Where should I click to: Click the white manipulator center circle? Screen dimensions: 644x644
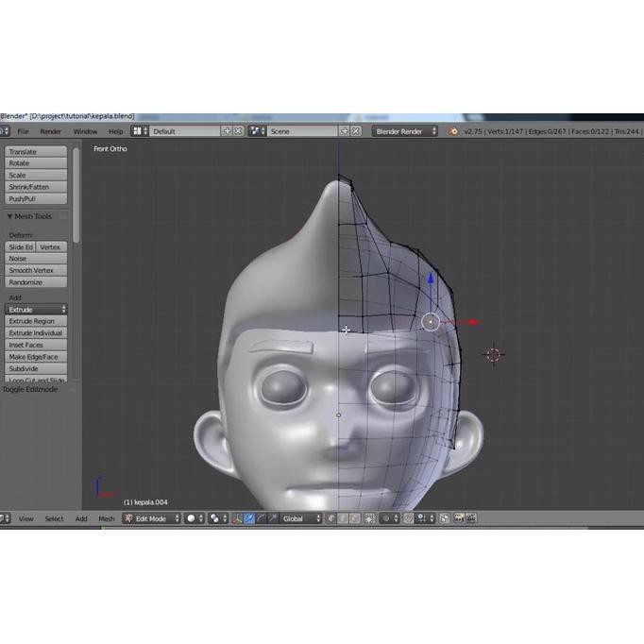tap(431, 323)
